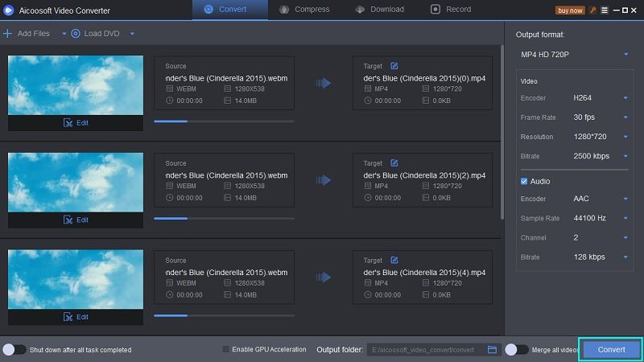The width and height of the screenshot is (644, 362).
Task: Select first video sky thumbnail
Action: click(x=76, y=85)
